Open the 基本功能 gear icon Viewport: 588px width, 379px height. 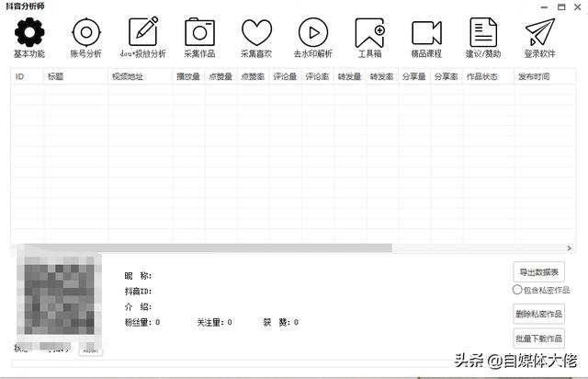[29, 32]
